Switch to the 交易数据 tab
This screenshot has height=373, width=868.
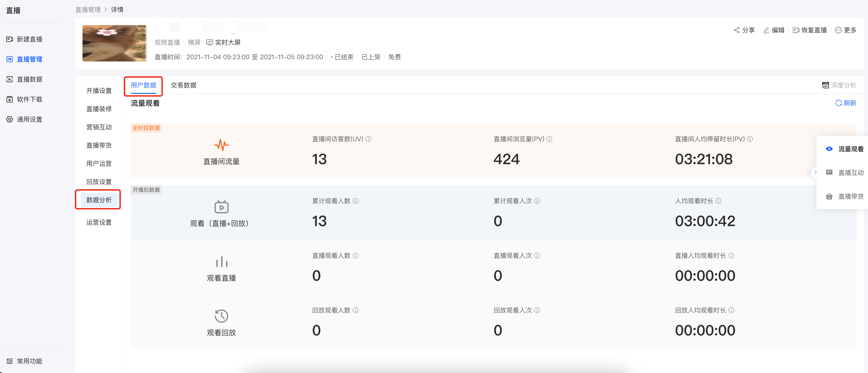(183, 85)
